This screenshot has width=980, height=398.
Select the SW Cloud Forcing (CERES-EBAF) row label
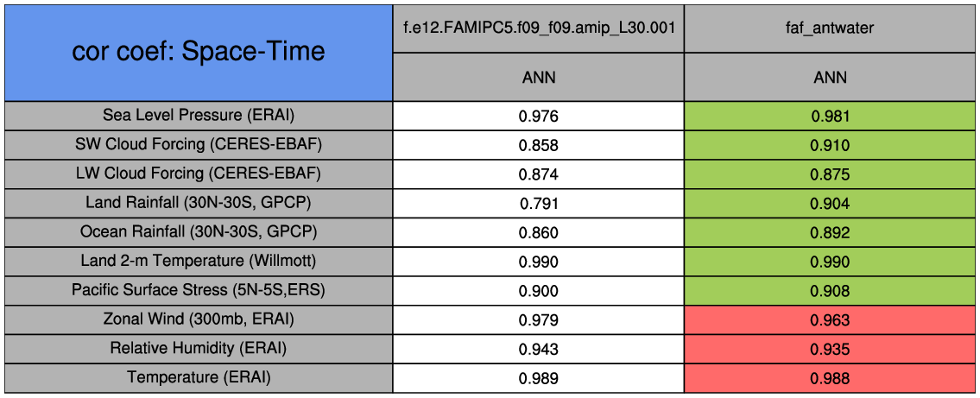199,144
